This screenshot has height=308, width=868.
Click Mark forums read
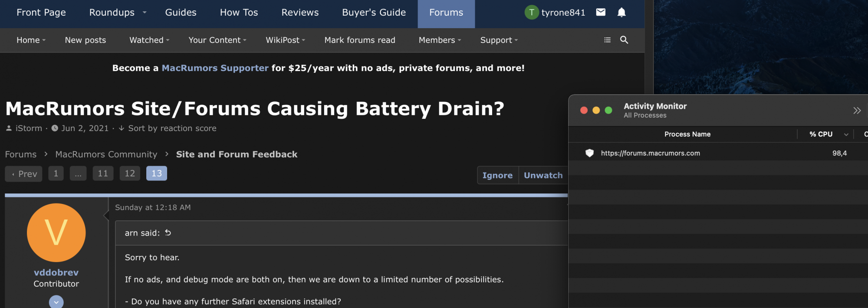360,40
